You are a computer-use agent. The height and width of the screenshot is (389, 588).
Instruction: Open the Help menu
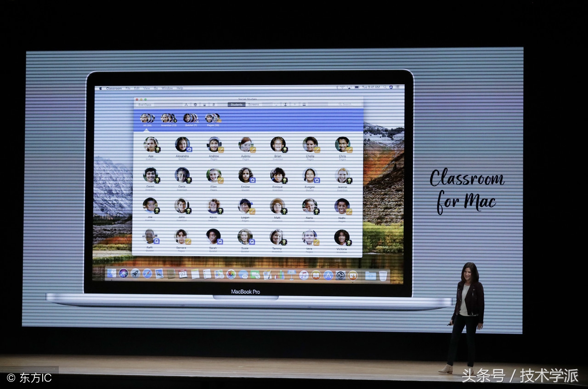pos(180,88)
